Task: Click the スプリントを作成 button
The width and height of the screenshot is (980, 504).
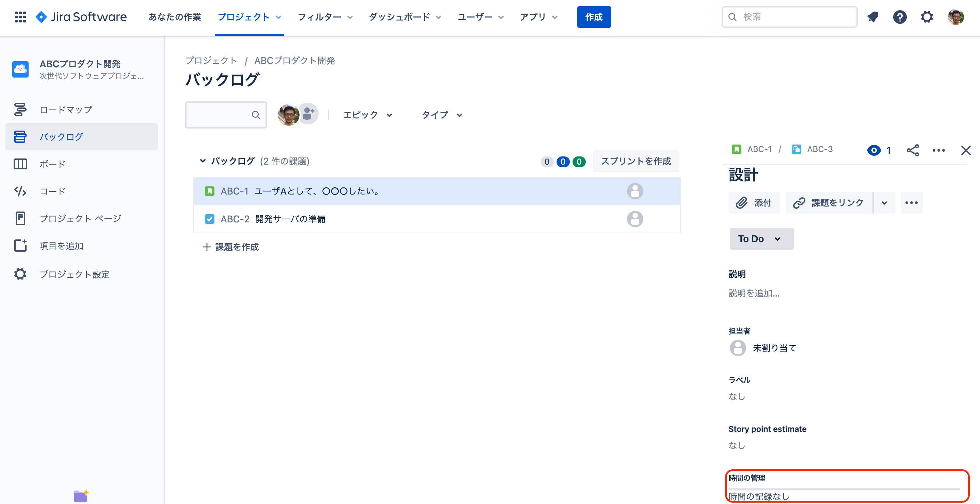Action: pos(636,161)
